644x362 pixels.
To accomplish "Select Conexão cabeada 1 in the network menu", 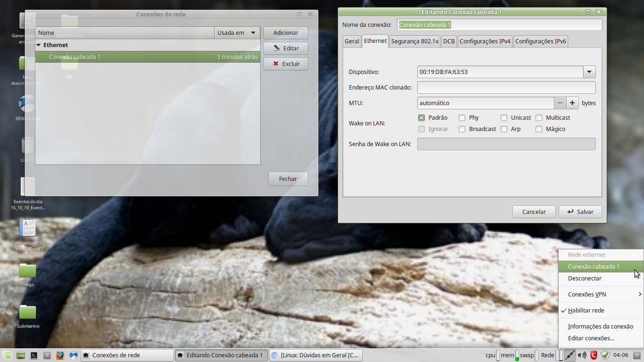I will point(601,267).
